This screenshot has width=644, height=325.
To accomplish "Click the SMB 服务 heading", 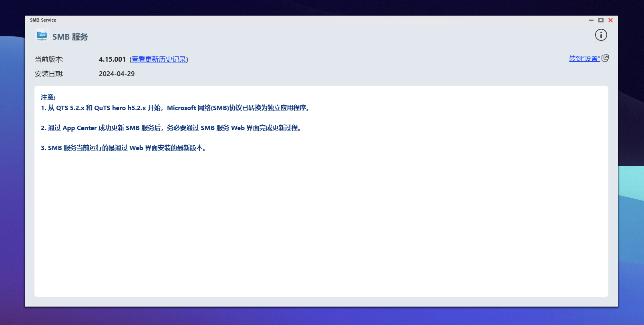I will 70,37.
